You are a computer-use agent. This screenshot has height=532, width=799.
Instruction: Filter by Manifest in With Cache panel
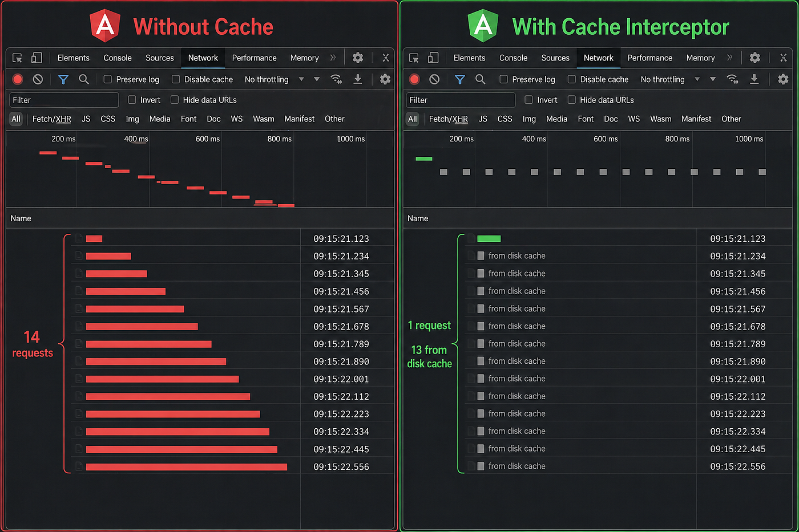pyautogui.click(x=696, y=119)
